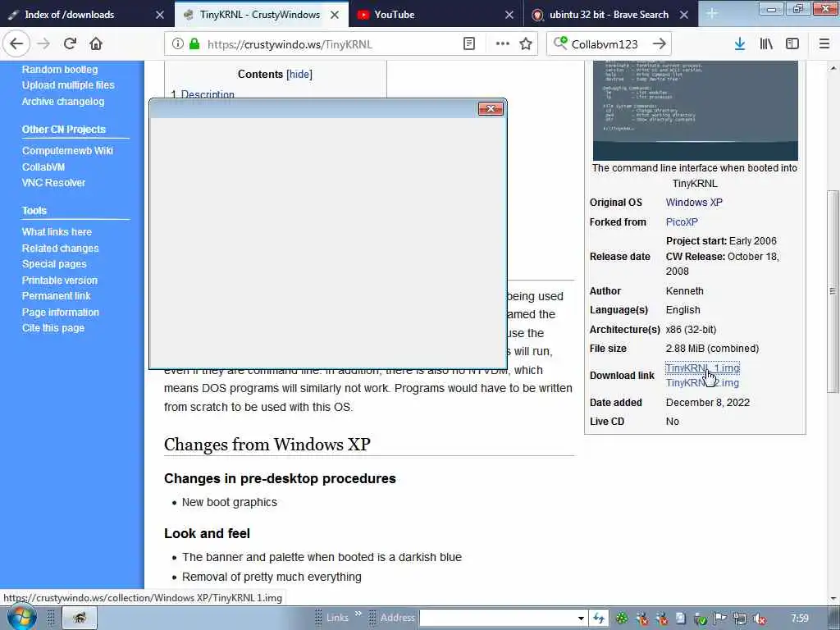840x630 pixels.
Task: Open Permanent link
Action: point(57,295)
